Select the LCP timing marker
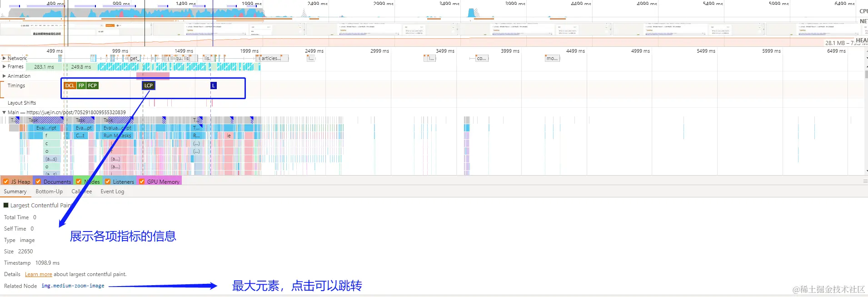 point(149,86)
